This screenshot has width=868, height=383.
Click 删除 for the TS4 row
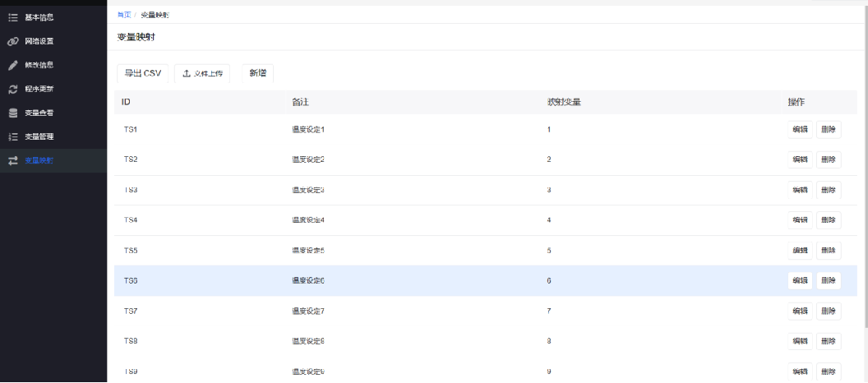pos(829,220)
